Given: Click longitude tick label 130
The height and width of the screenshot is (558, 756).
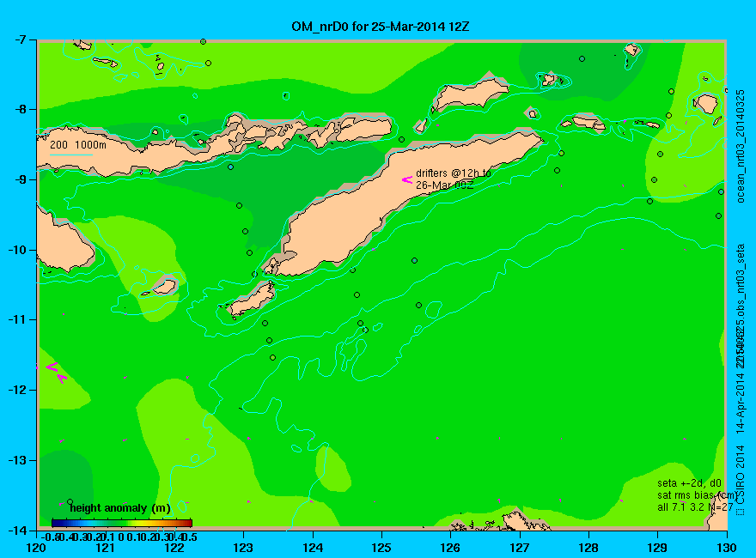Looking at the screenshot, I should click(x=727, y=548).
